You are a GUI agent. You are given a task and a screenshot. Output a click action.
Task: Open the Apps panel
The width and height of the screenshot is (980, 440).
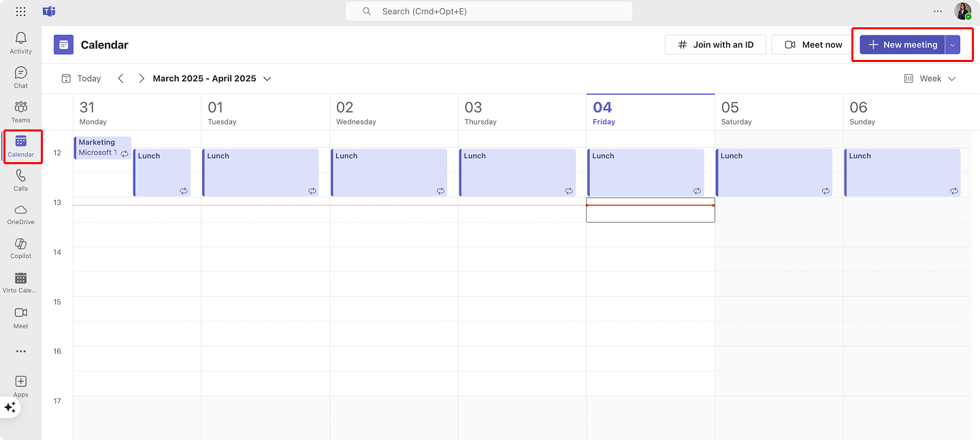click(x=20, y=386)
